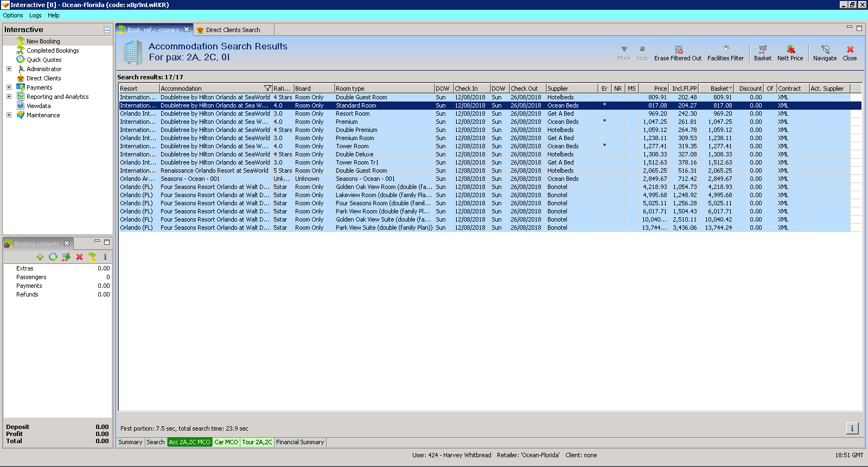Sort results by Supplier column
This screenshot has height=467, width=868.
point(572,89)
